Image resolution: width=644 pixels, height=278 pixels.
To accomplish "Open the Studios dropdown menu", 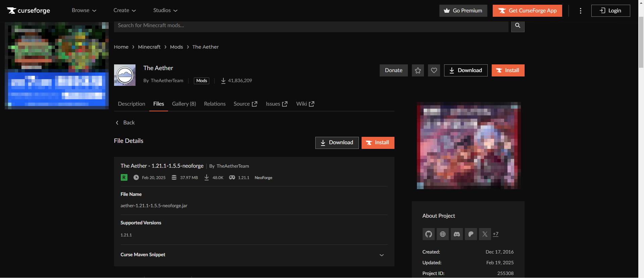I will (165, 10).
